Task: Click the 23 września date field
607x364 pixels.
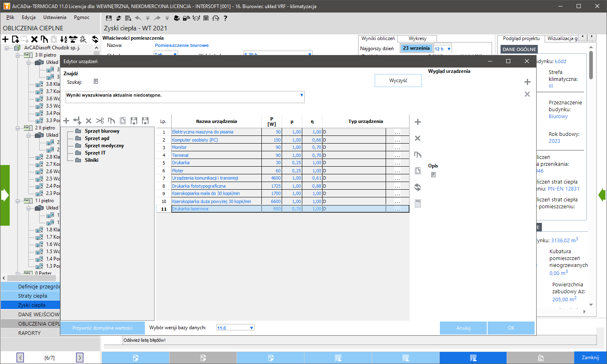Action: coord(416,48)
